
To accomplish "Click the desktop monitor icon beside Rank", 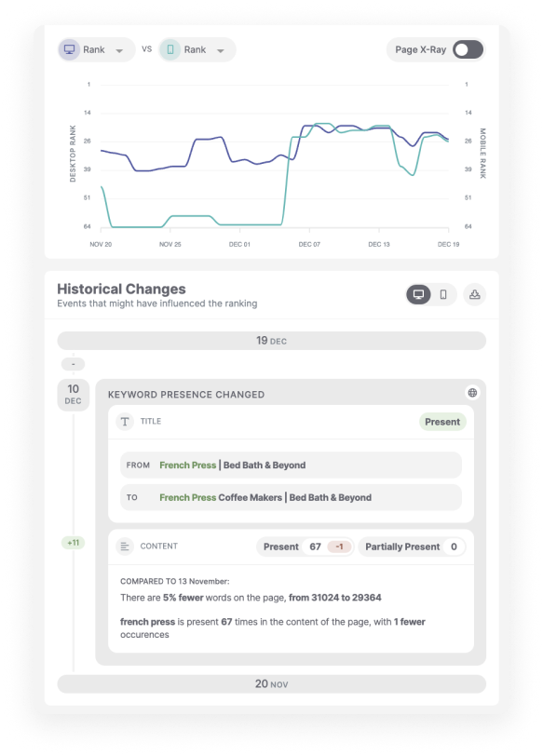I will coord(70,49).
